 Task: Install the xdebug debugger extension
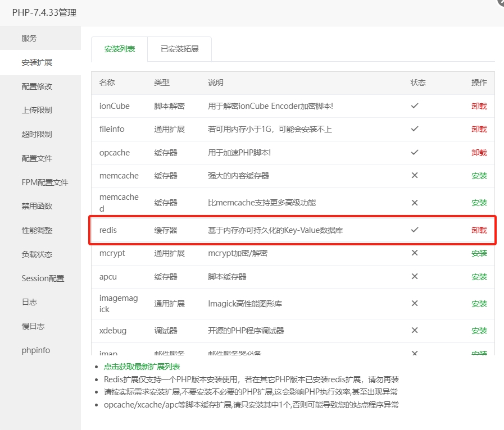[479, 331]
